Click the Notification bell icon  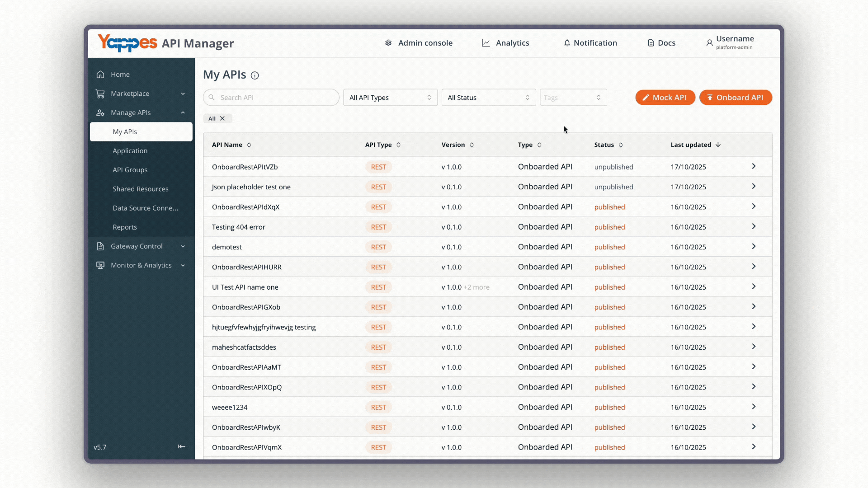click(567, 43)
